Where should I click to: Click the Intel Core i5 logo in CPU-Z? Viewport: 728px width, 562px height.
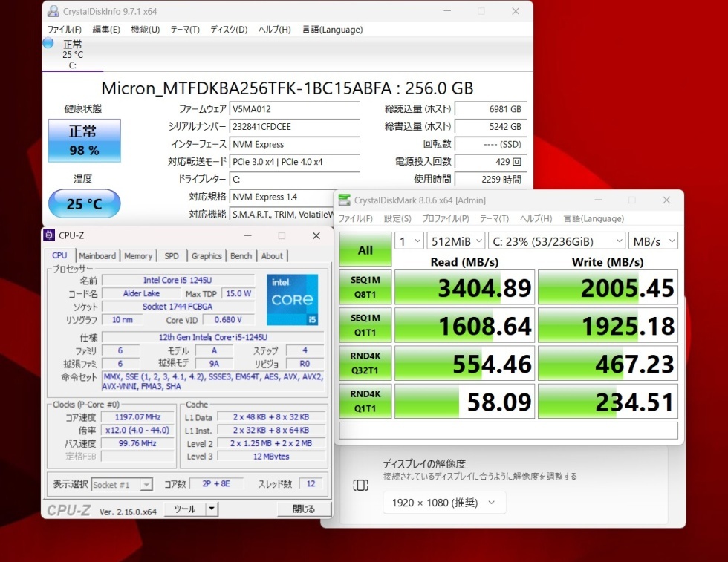(x=292, y=300)
